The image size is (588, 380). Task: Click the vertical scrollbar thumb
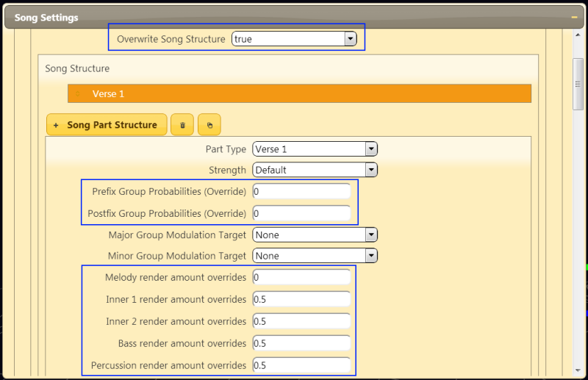coord(578,84)
